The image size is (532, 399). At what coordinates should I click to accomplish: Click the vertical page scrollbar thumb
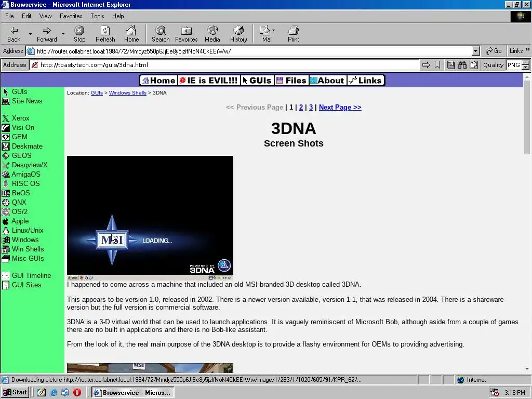tap(527, 117)
